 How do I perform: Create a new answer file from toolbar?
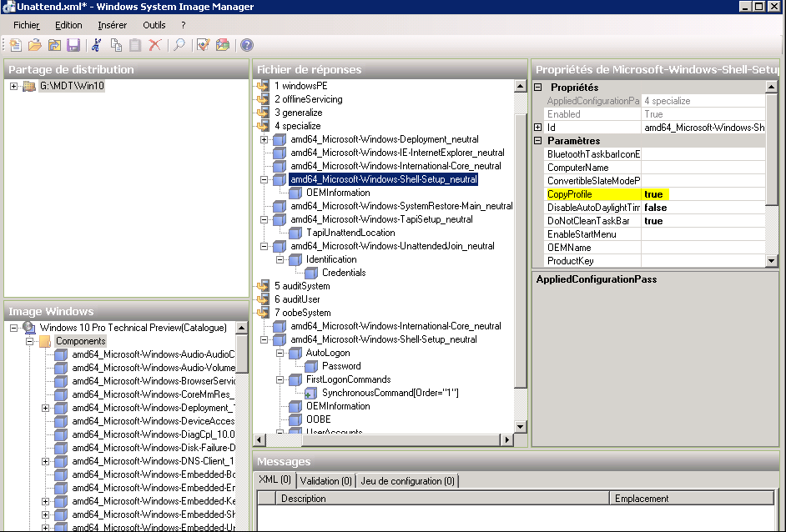click(x=15, y=45)
